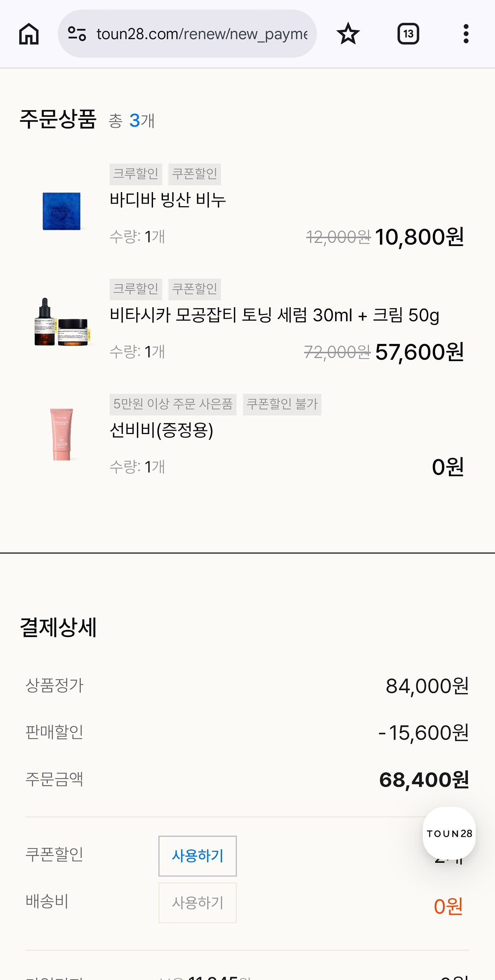Open the browser three-dot menu
This screenshot has height=980, width=495.
pyautogui.click(x=466, y=34)
